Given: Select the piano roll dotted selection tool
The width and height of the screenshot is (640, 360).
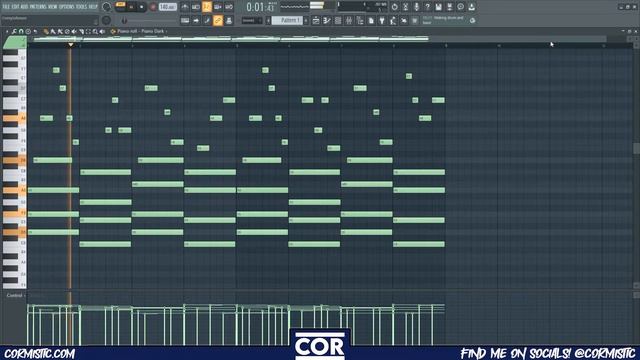Looking at the screenshot, I should (88, 31).
